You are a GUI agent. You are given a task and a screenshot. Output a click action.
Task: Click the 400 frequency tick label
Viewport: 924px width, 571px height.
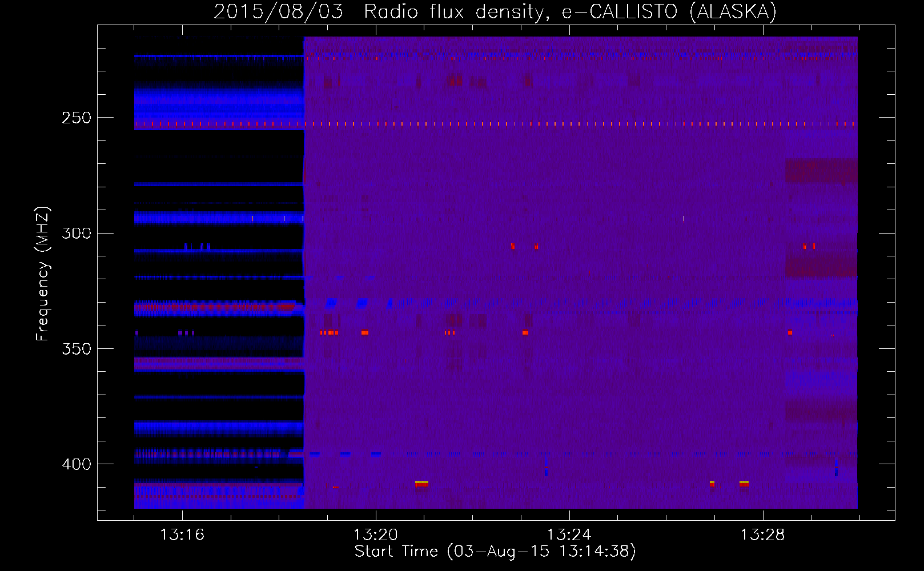point(77,464)
